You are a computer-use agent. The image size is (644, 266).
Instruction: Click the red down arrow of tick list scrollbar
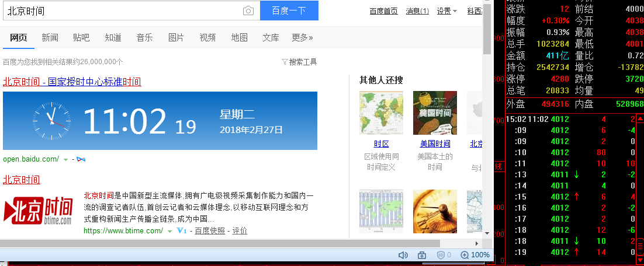coord(640,260)
